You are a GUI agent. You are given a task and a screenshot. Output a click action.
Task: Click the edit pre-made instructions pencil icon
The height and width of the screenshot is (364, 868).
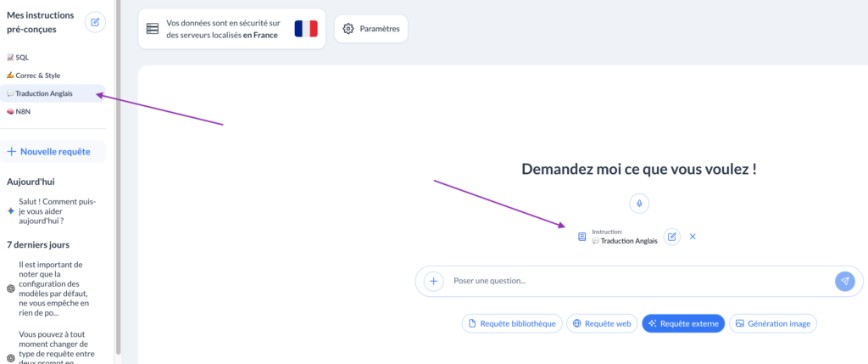[95, 23]
